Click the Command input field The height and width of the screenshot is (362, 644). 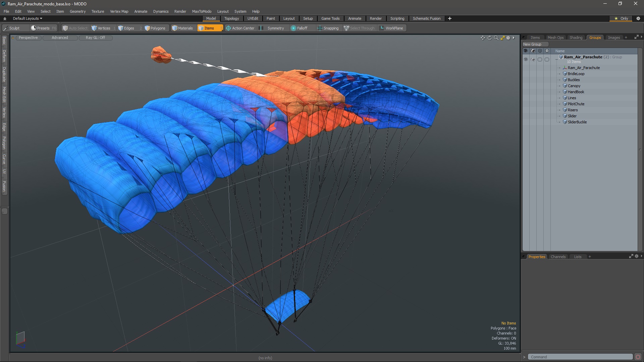[580, 357]
